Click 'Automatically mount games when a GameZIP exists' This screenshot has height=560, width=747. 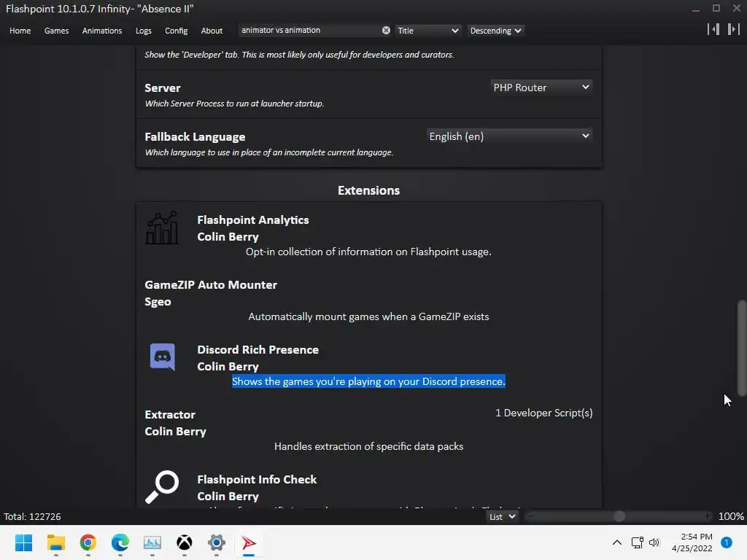pyautogui.click(x=368, y=316)
